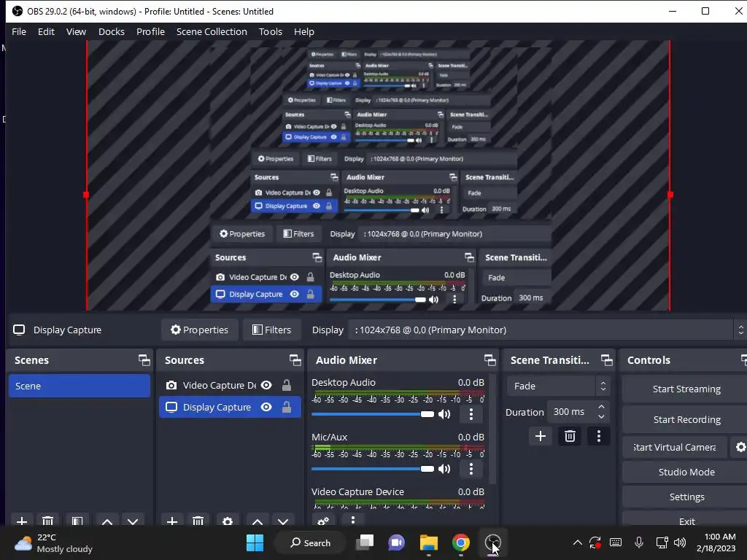Add a new source with plus icon

pyautogui.click(x=172, y=521)
